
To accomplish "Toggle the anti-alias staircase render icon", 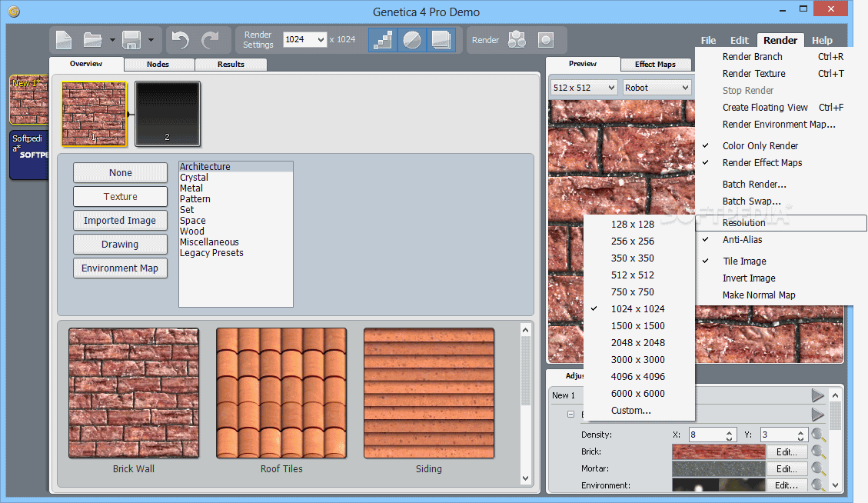I will tap(383, 40).
